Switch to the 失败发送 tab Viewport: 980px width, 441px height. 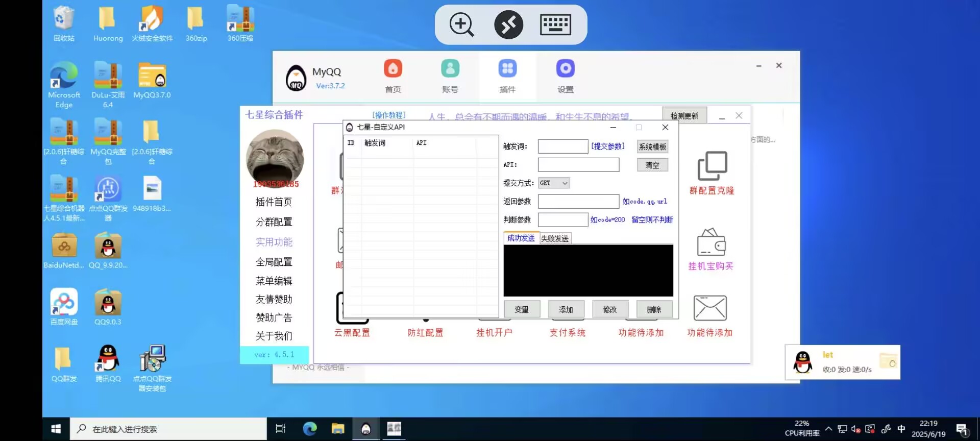pos(555,238)
